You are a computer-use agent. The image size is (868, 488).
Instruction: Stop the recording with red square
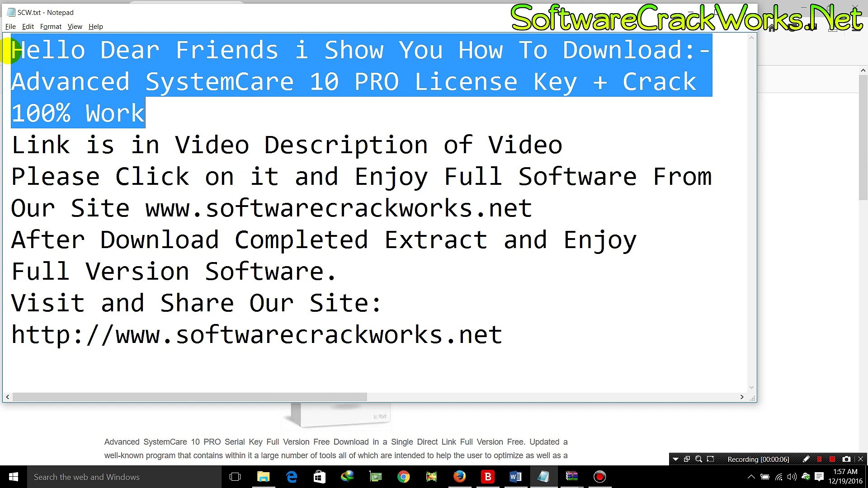tap(832, 459)
